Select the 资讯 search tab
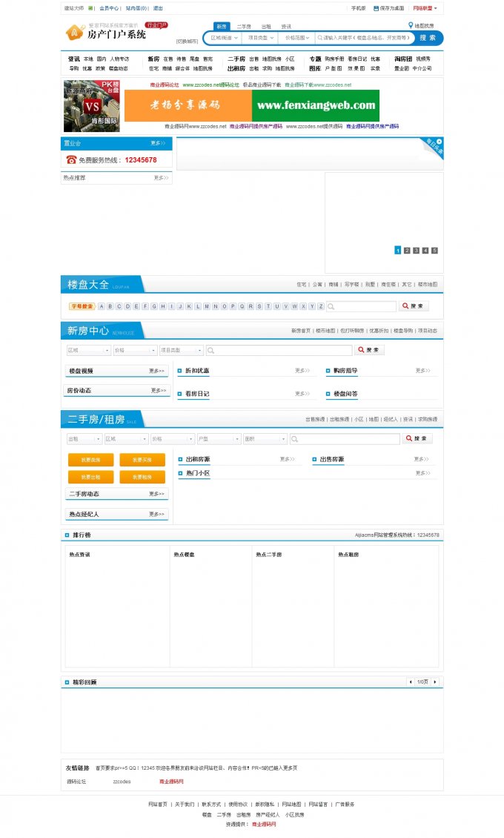 pyautogui.click(x=286, y=26)
